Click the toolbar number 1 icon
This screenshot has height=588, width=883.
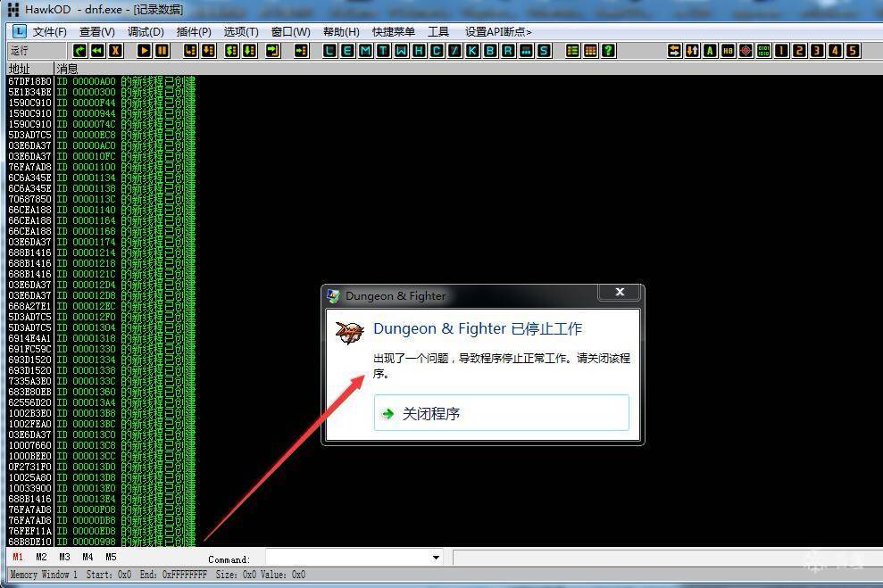tap(781, 51)
